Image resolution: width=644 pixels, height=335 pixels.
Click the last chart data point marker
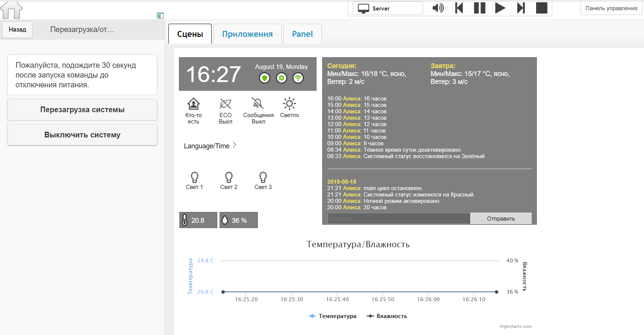click(x=497, y=292)
